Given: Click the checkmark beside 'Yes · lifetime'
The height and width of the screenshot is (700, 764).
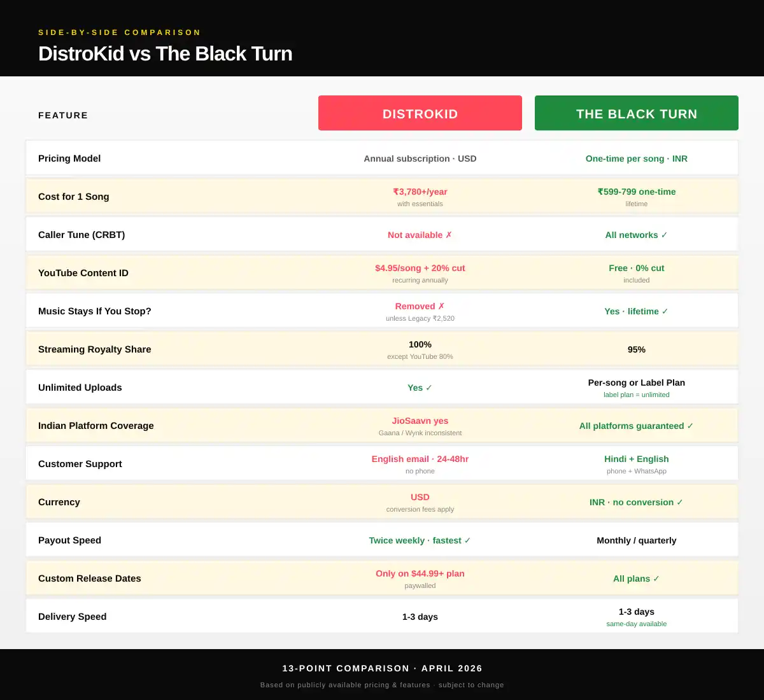Looking at the screenshot, I should point(664,311).
